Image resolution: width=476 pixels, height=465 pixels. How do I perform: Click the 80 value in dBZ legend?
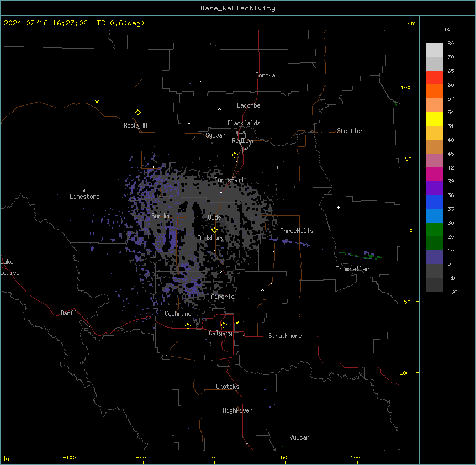[x=451, y=44]
